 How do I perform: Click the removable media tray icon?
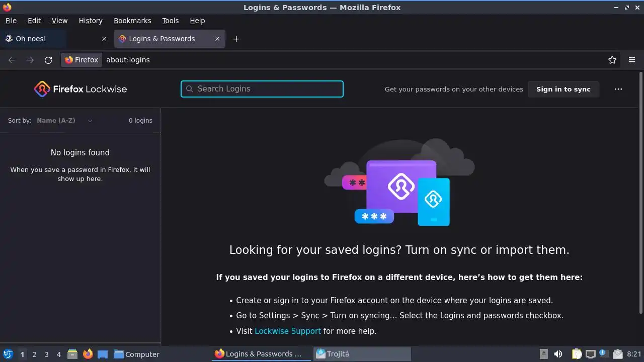point(543,354)
